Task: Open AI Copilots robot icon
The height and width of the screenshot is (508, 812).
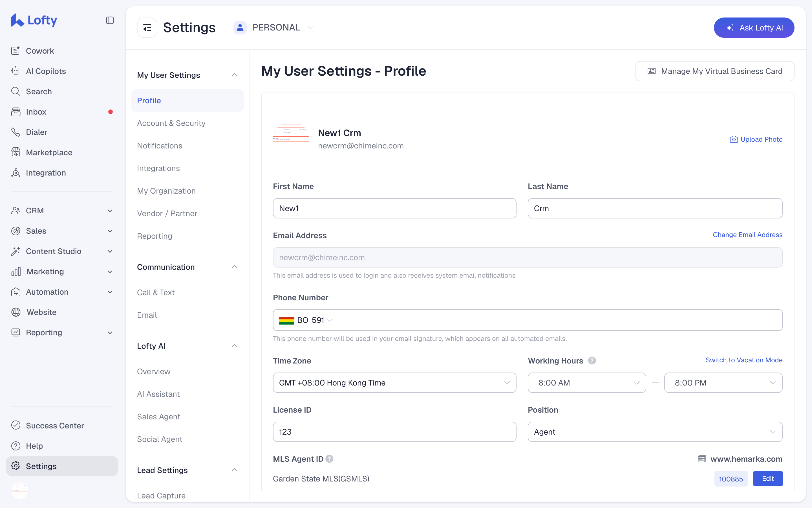Action: pyautogui.click(x=16, y=71)
